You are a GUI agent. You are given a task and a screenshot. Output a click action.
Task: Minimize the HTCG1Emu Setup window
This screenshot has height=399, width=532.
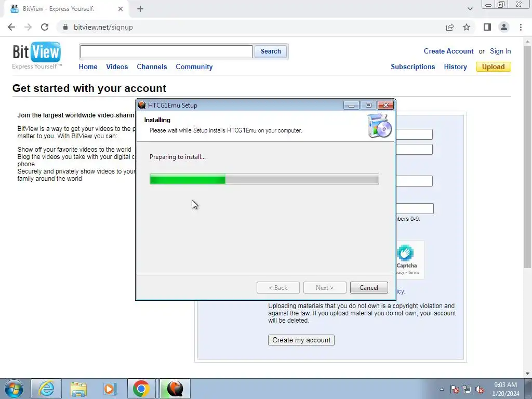[351, 105]
